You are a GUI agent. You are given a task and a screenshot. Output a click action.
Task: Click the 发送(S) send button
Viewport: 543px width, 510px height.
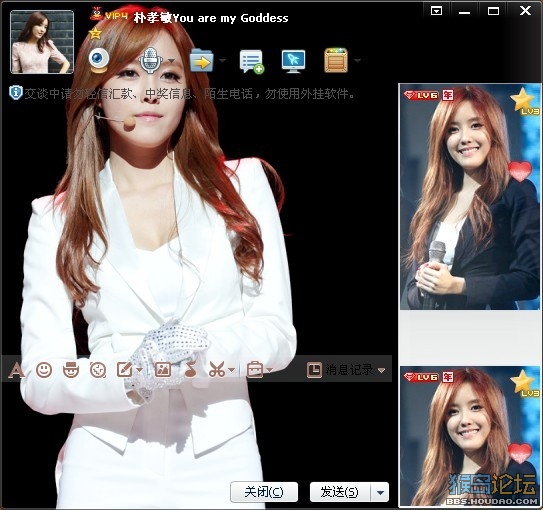coord(340,492)
